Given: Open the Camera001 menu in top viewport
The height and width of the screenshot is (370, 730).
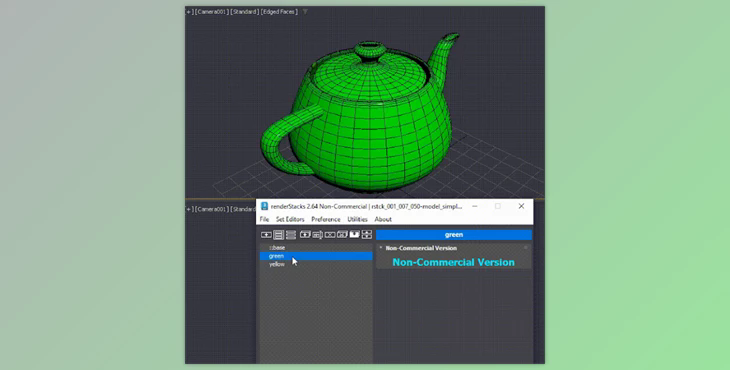Looking at the screenshot, I should (x=212, y=12).
